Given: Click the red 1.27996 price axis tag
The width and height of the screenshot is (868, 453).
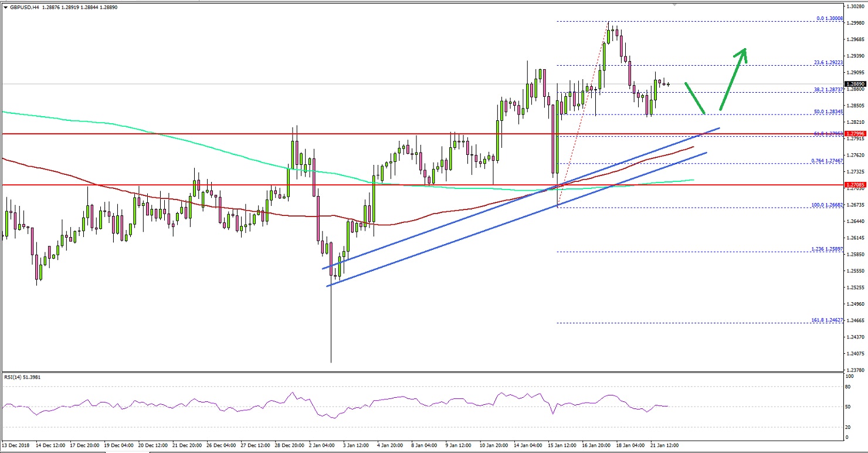Looking at the screenshot, I should click(x=856, y=134).
